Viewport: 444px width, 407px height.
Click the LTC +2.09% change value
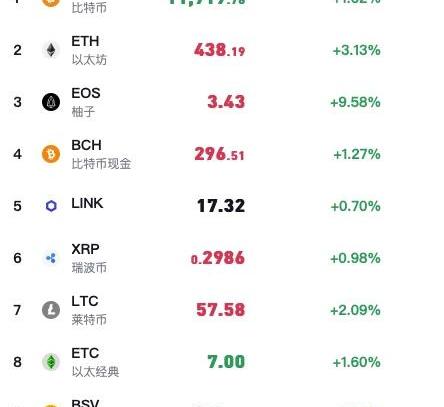(x=355, y=310)
